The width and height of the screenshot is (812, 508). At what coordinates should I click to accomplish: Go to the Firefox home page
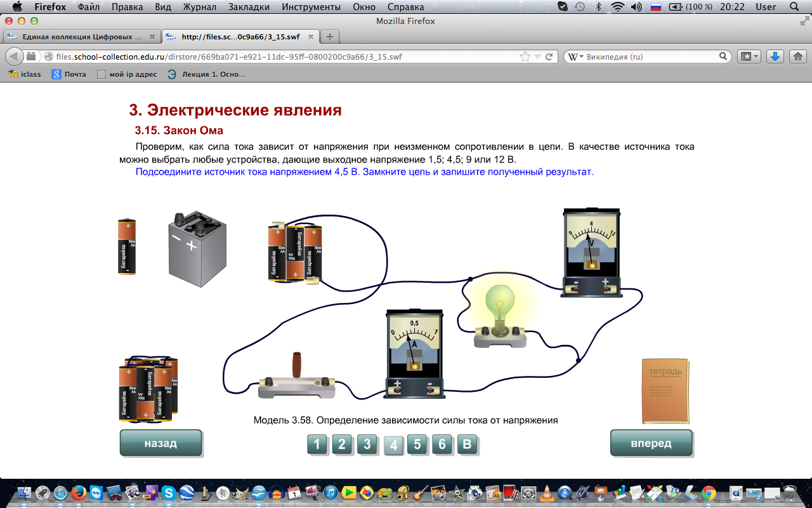pos(798,57)
